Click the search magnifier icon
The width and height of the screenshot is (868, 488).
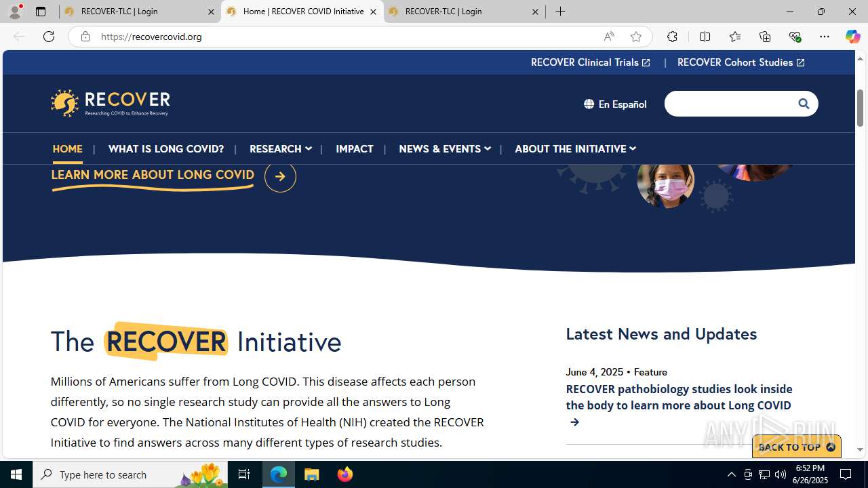click(804, 104)
